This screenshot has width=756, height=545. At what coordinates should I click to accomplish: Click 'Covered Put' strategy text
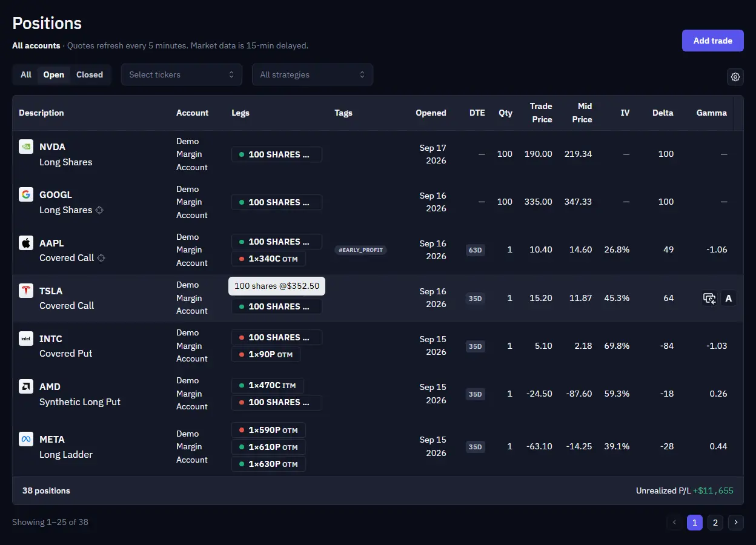point(66,353)
